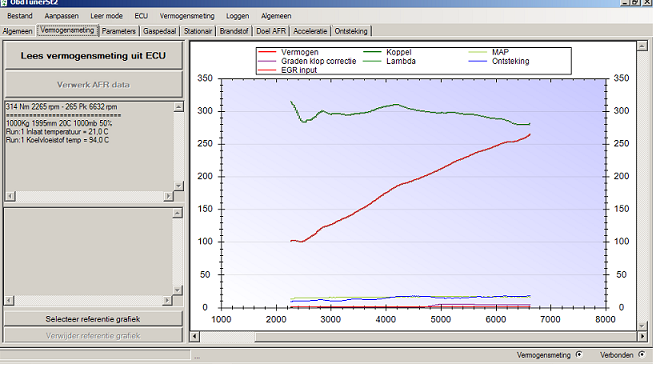The image size is (656, 384).
Task: Switch to the Algemeen tab
Action: tap(18, 31)
